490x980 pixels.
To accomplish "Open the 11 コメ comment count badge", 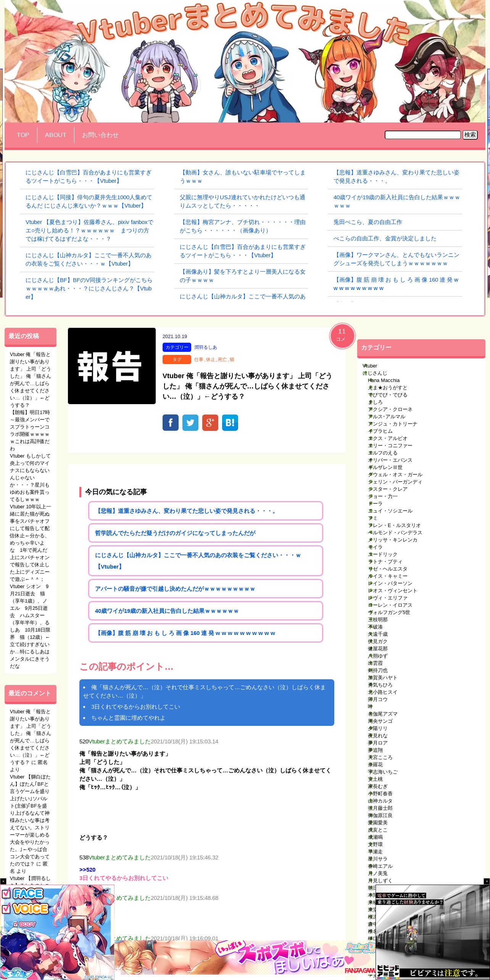I will pyautogui.click(x=342, y=336).
